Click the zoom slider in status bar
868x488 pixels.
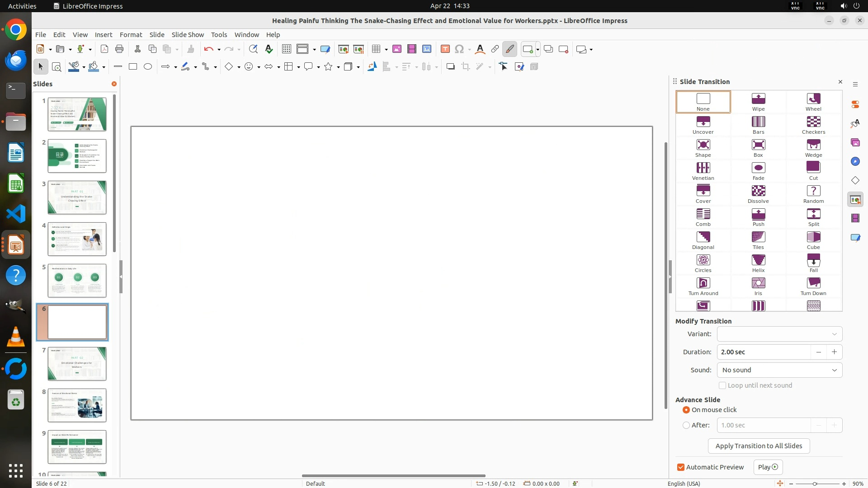coord(815,484)
